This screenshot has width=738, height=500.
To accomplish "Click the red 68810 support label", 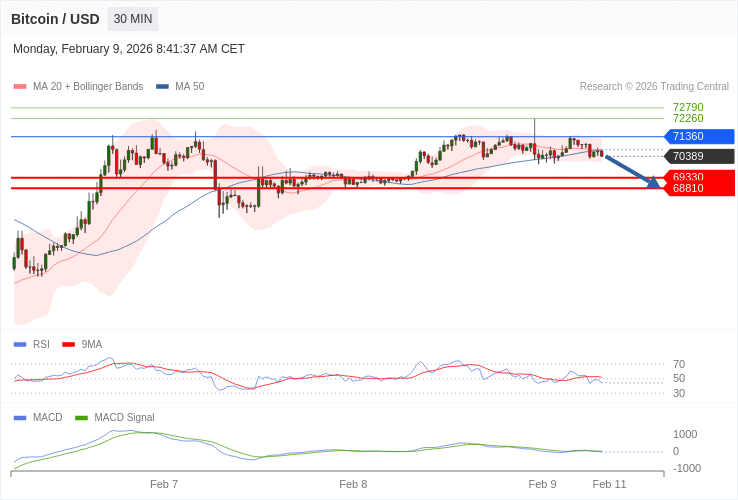I will click(699, 189).
